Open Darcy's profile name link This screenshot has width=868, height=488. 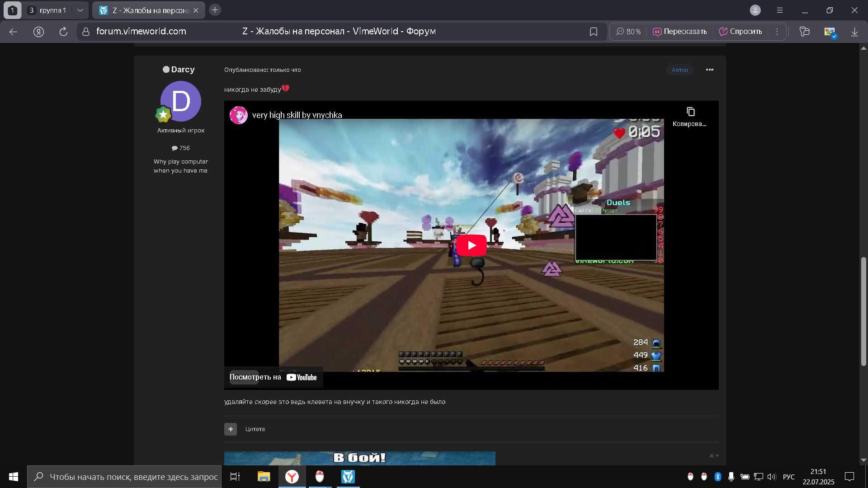[183, 69]
